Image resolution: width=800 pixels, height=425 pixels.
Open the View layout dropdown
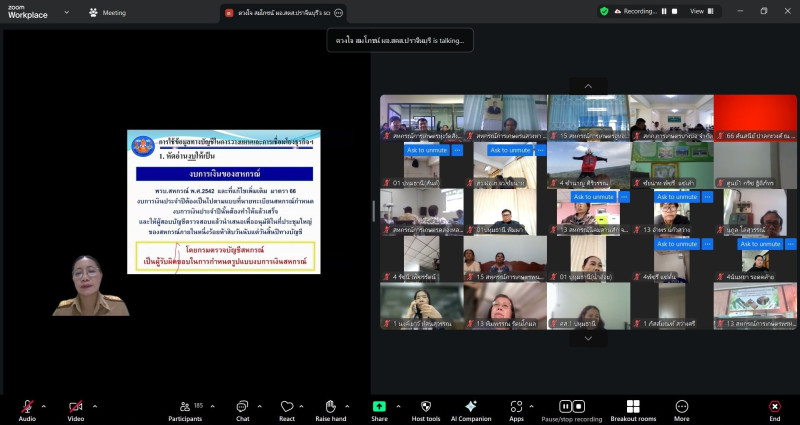click(701, 11)
